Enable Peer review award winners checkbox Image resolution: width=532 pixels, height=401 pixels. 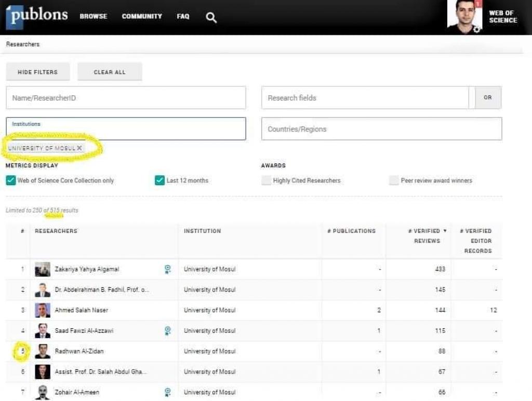point(394,180)
